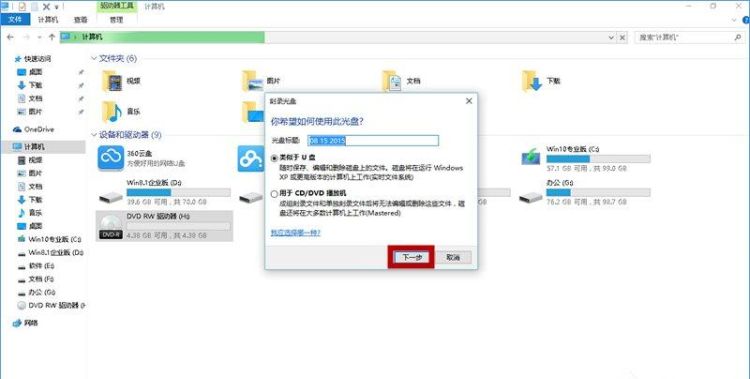This screenshot has height=379, width=750.
Task: Collapse the 文件夹 (6) group
Action: click(x=94, y=58)
